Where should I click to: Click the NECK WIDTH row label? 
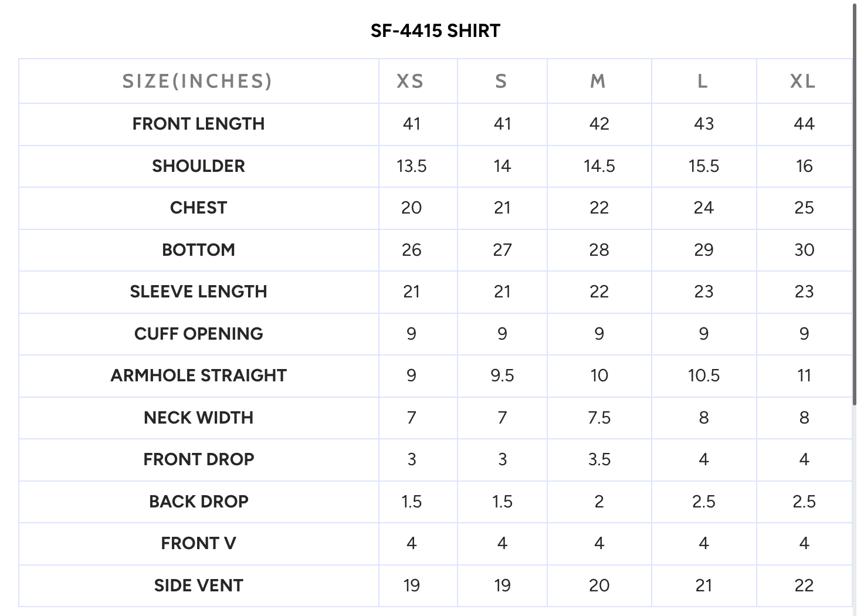(198, 418)
